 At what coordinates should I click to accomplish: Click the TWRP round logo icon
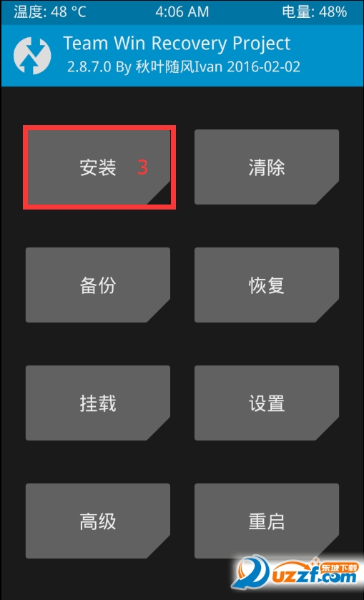pos(32,56)
